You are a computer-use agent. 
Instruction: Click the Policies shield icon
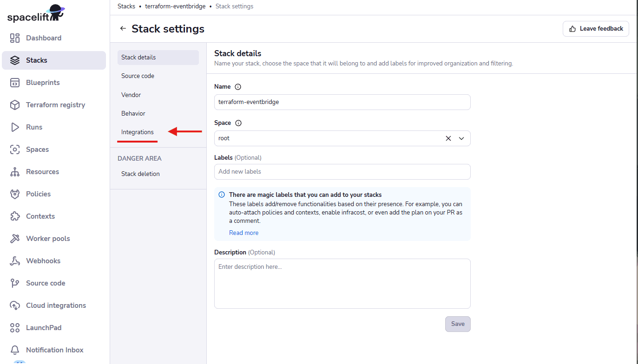(x=15, y=194)
